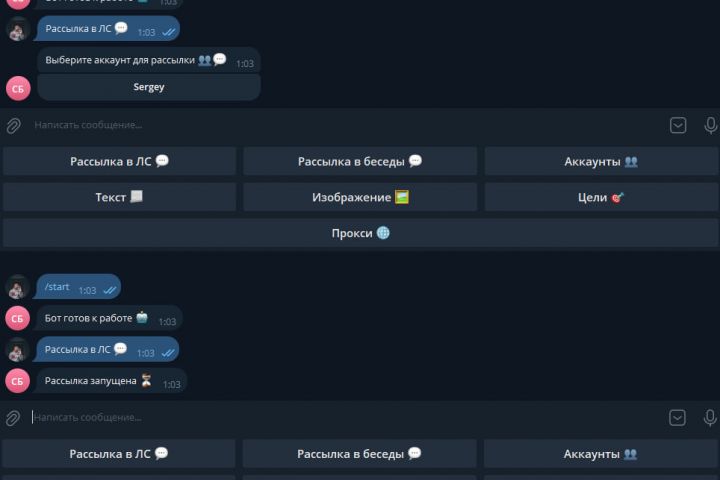This screenshot has height=480, width=720.
Task: Focus the message field below the Sergey button
Action: [x=340, y=125]
